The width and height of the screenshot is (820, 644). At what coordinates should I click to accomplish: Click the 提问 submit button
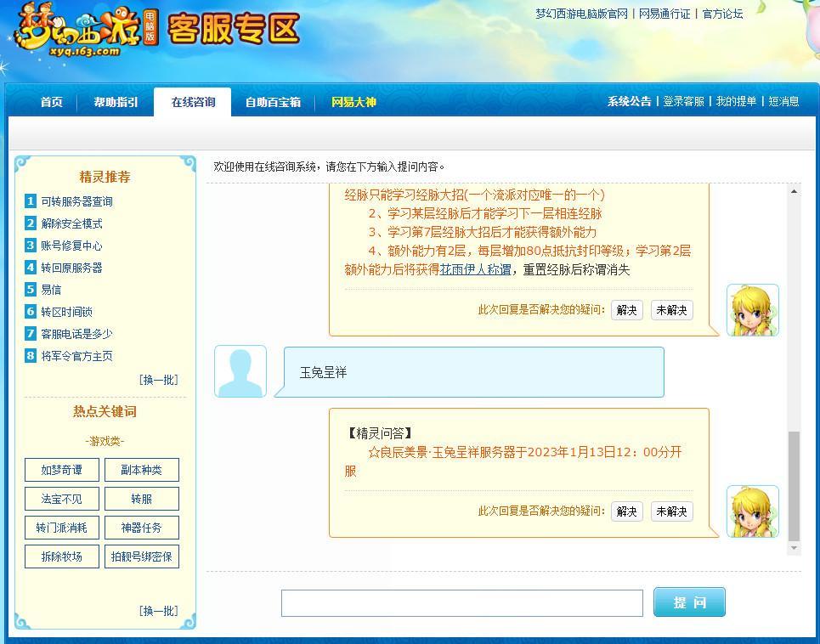pos(689,602)
